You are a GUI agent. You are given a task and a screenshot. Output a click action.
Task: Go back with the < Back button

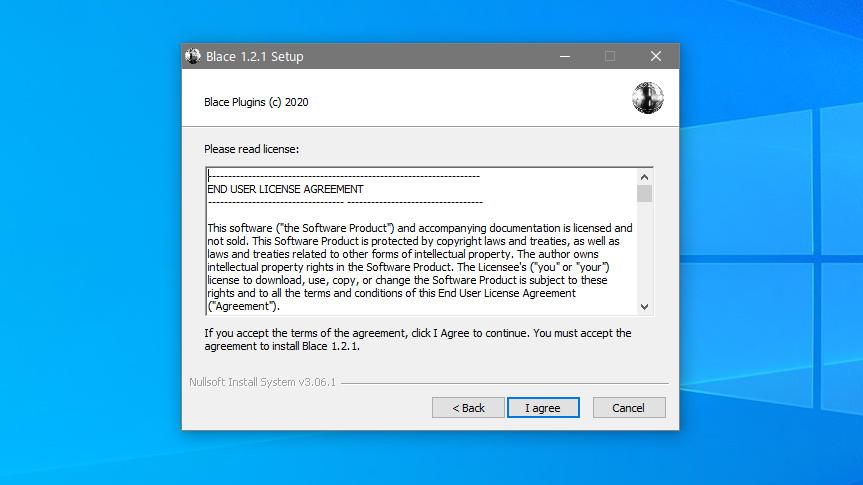tap(468, 408)
